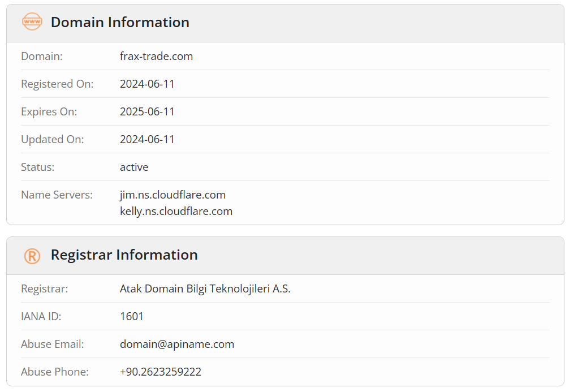Click the Name Servers label
Screen dimensions: 569x392
pyautogui.click(x=57, y=195)
